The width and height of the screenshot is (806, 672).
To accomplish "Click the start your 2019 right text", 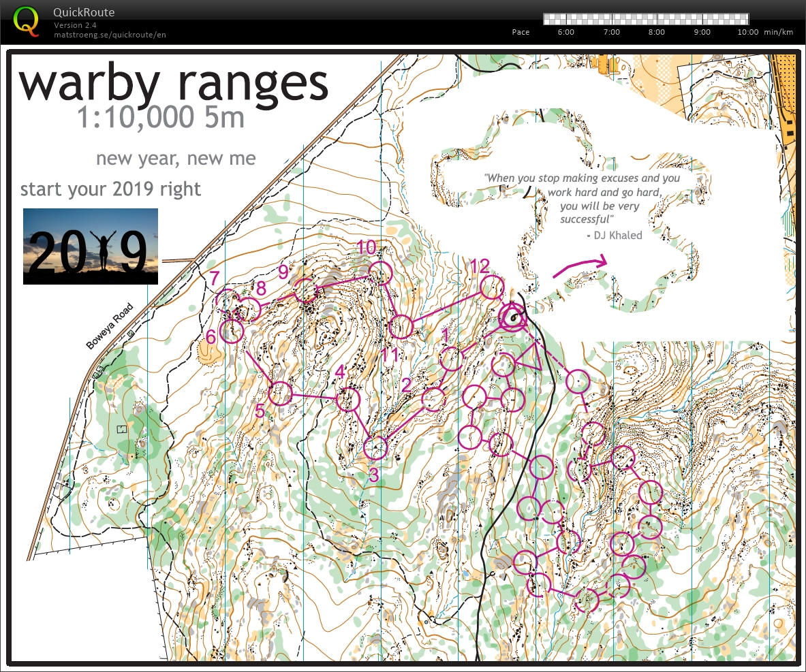I will pyautogui.click(x=111, y=189).
